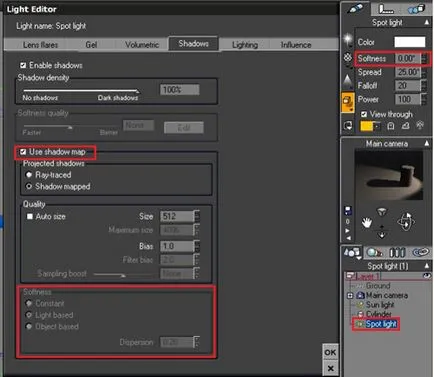Collapse the Spot light (1) browser panel triangle

click(427, 266)
